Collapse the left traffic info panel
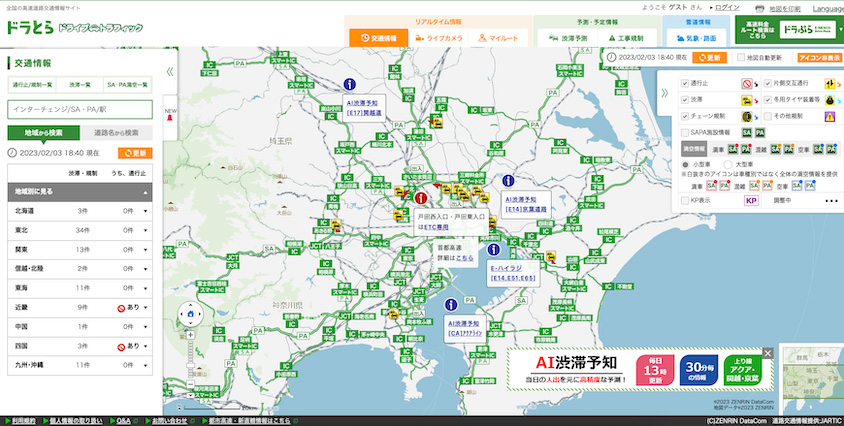 [170, 71]
